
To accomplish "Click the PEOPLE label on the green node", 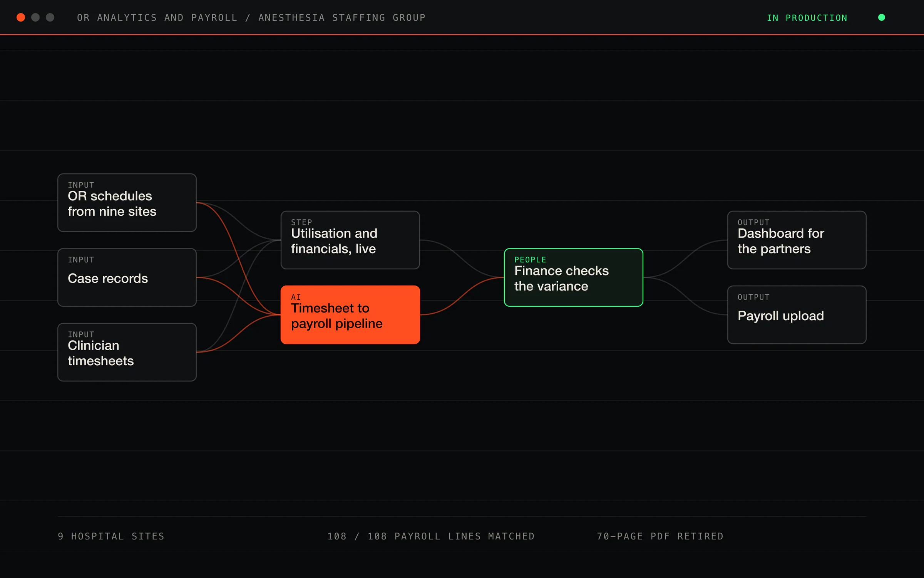I will 530,260.
